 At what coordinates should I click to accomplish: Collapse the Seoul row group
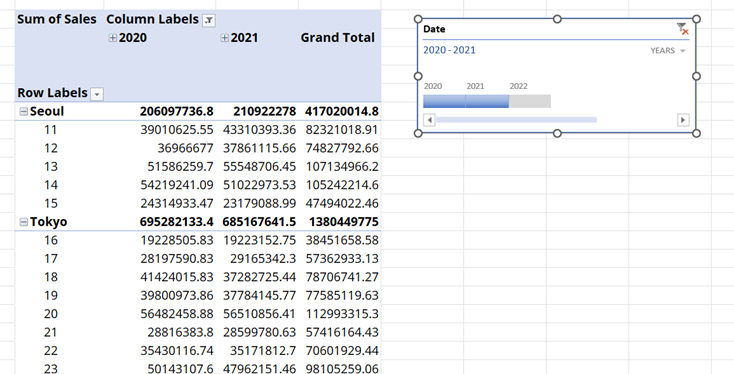pos(23,111)
